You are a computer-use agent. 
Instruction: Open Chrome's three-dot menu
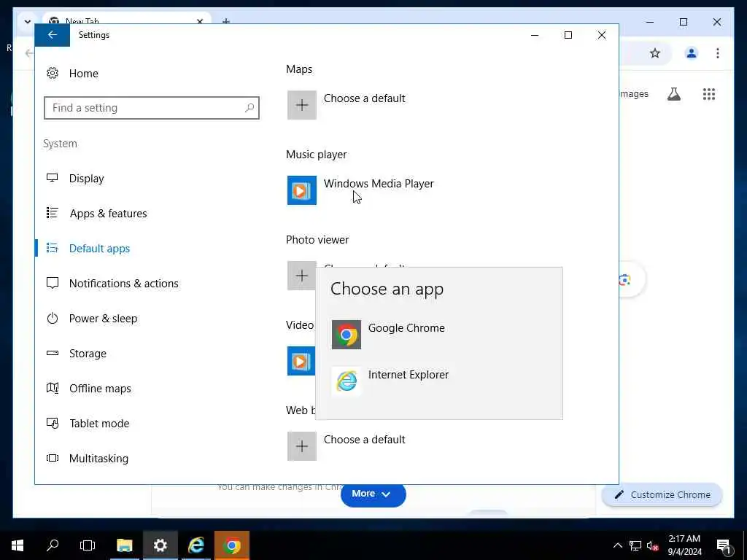point(718,53)
